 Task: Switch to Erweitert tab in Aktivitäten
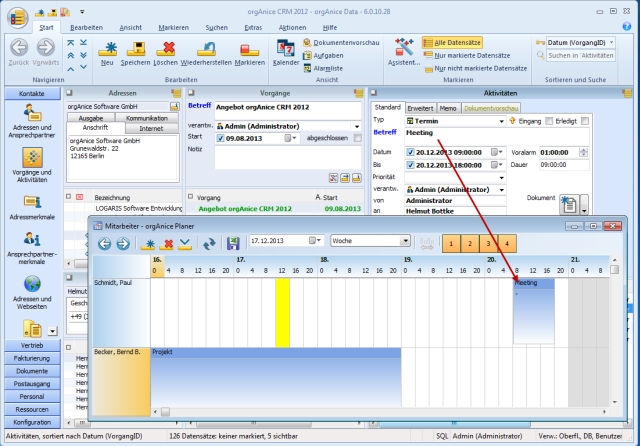[420, 109]
